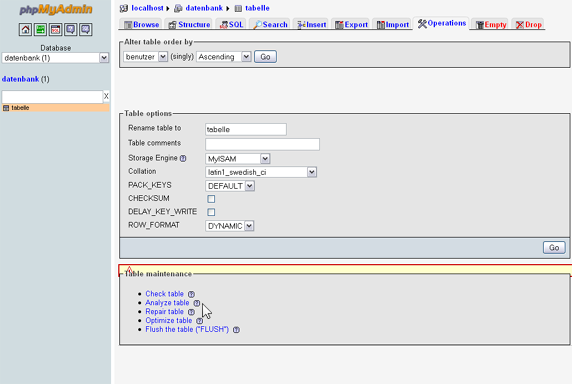
Task: Click the Table comments input field
Action: (262, 144)
